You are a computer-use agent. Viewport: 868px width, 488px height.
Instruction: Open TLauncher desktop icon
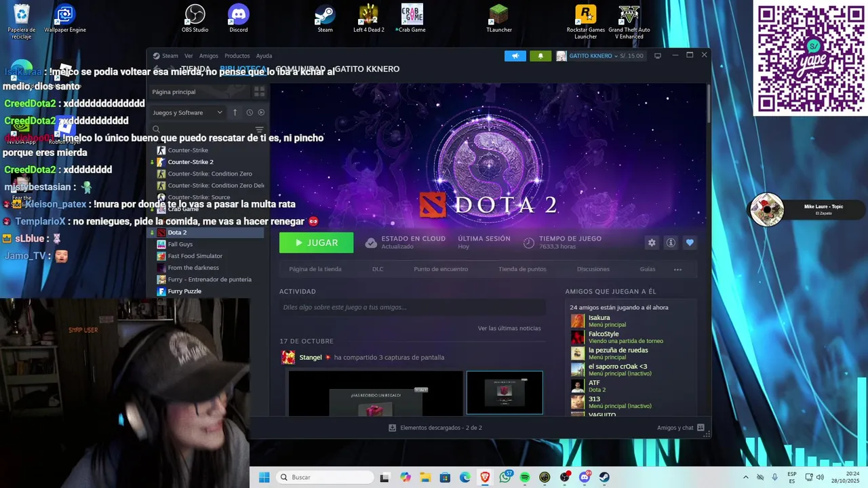(x=498, y=19)
